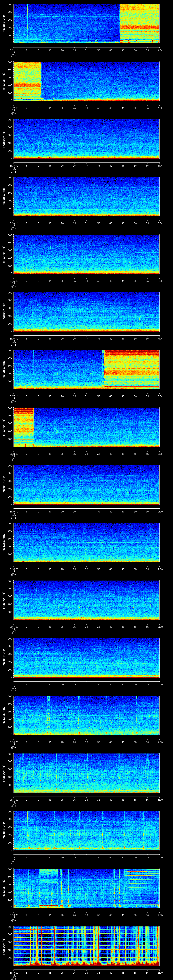Click the 8:02:00 start time label

[14, 108]
